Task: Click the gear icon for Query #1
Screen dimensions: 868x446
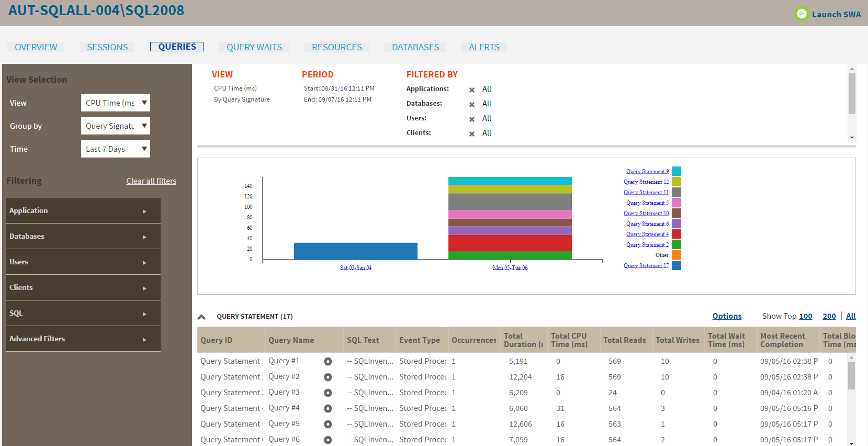Action: [328, 362]
